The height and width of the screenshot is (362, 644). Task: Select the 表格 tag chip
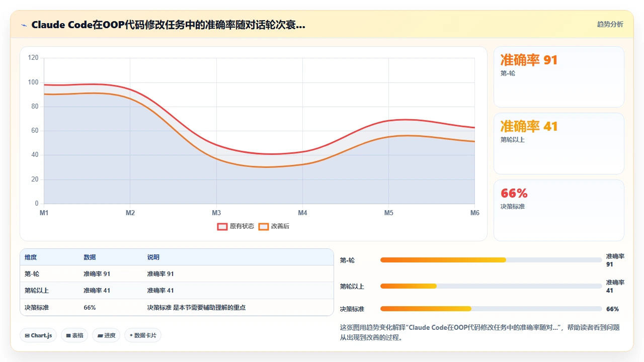pos(74,335)
